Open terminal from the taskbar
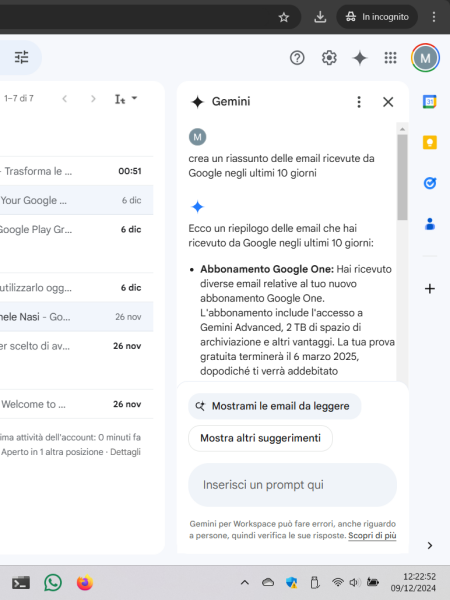450x600 pixels. point(21,583)
